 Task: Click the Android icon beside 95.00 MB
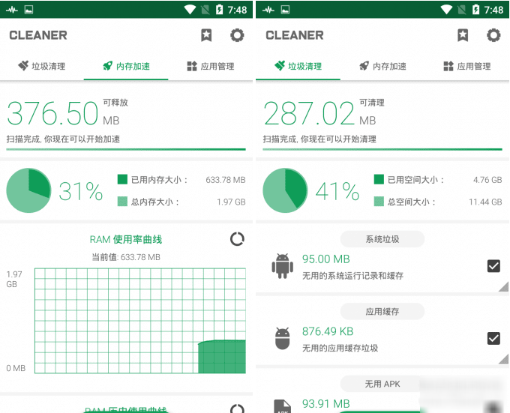282,266
